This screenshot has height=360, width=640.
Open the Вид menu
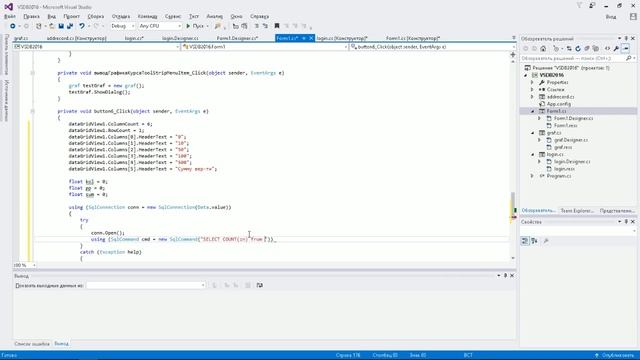tap(51, 16)
